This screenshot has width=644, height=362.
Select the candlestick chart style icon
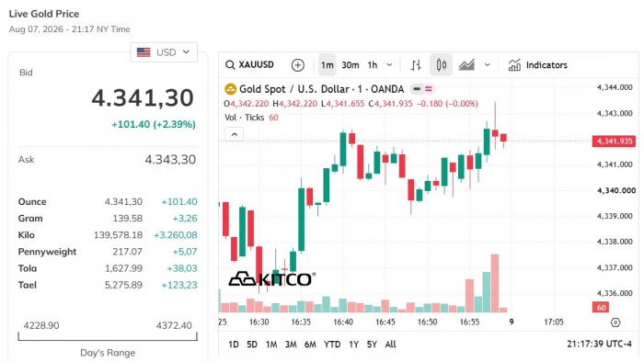click(x=441, y=65)
